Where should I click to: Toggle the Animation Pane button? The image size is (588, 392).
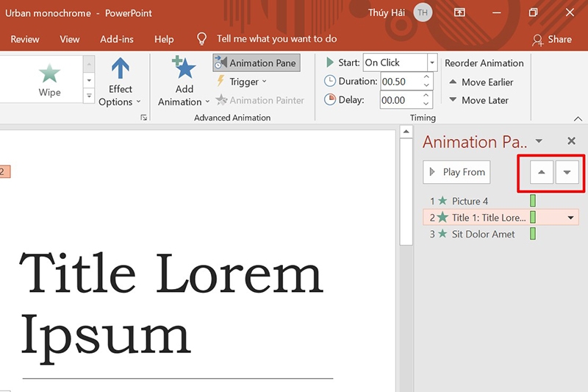tap(256, 63)
